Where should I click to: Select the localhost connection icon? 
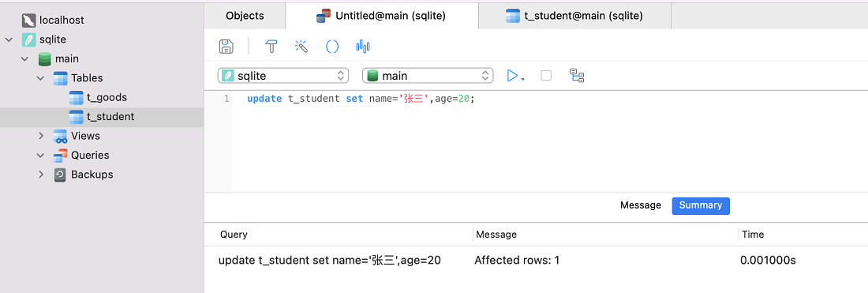(x=28, y=21)
